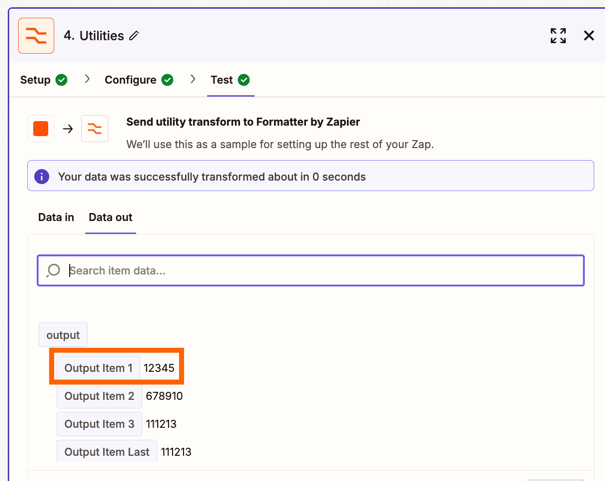Click the magnifier icon in search field

[x=53, y=270]
